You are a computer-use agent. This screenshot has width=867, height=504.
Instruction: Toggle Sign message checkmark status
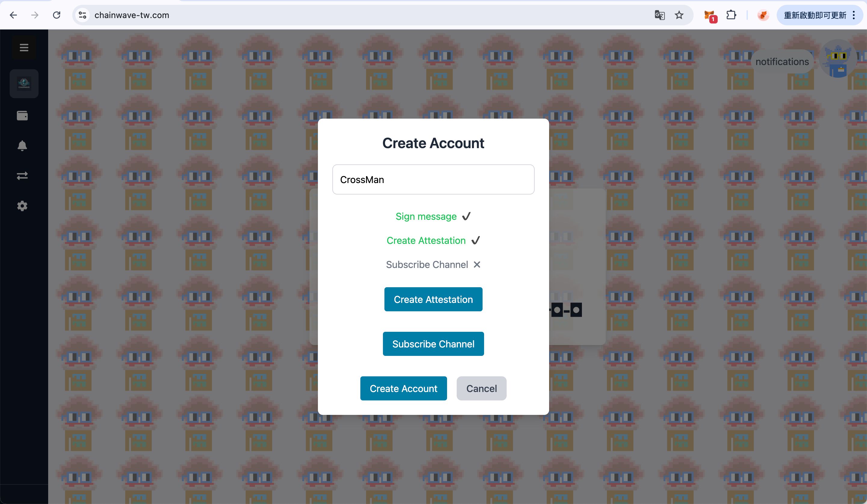pos(467,216)
